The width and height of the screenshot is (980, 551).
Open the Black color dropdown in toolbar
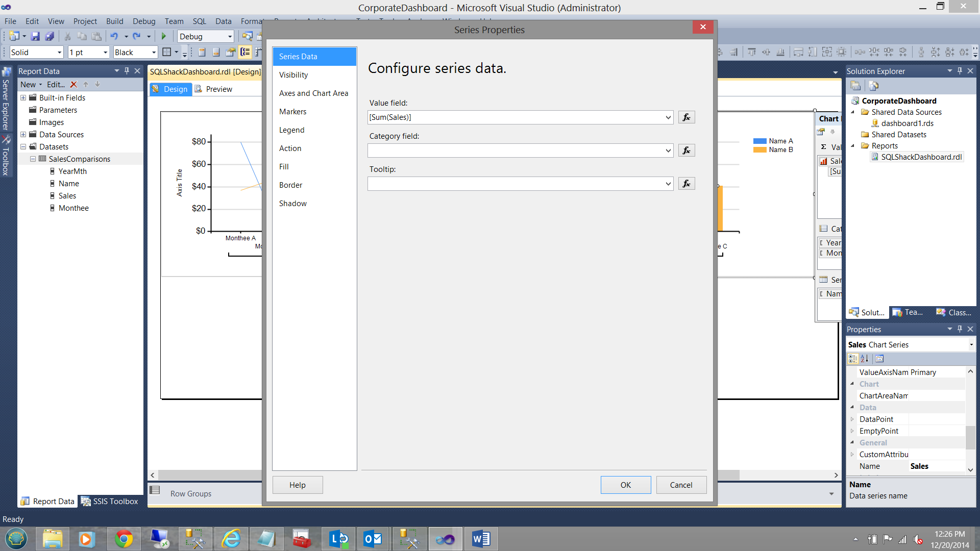coord(154,52)
